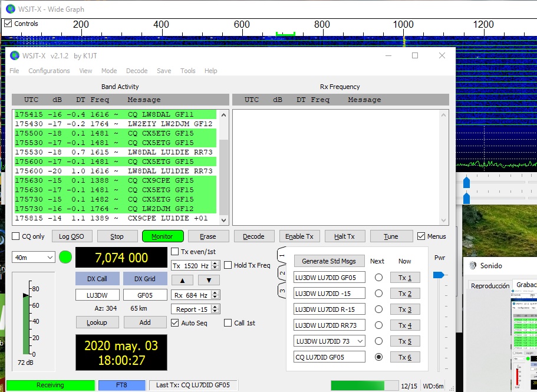Click the Tune button
Screen dimensions: 537x392
coord(391,236)
